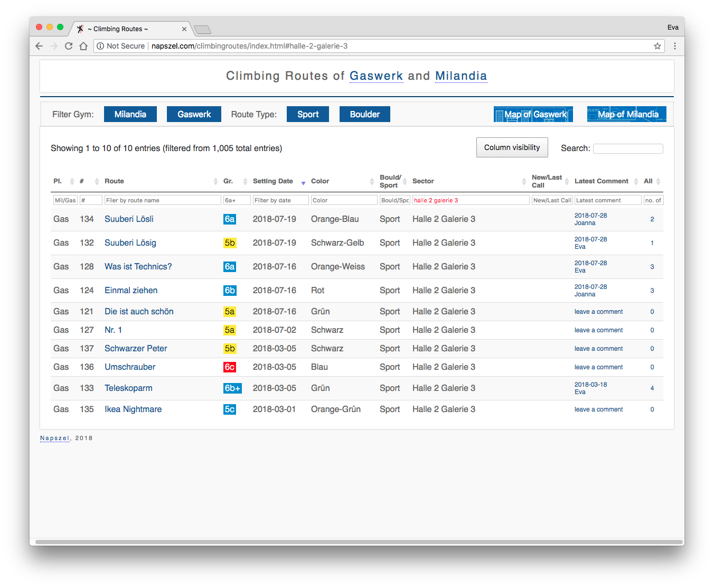Click the route name filter field
Screen dimensions: 714x588
click(x=163, y=200)
